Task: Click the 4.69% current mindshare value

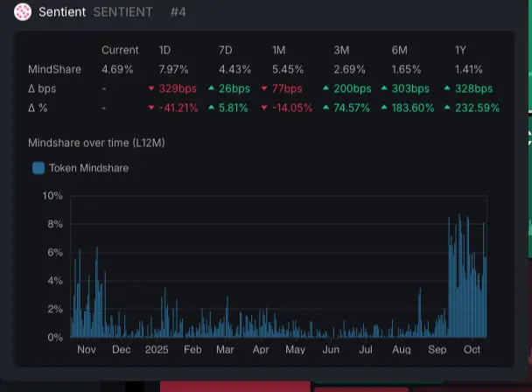Action: point(117,70)
